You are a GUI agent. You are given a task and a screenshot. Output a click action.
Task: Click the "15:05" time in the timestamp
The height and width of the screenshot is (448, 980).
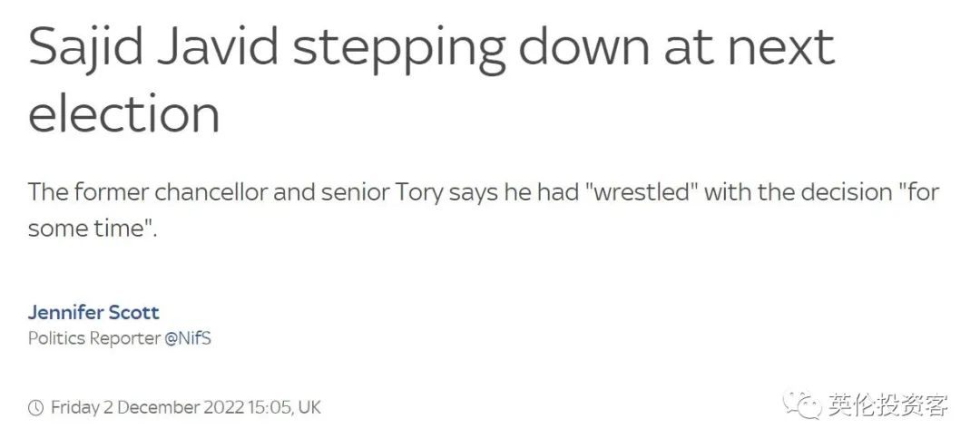point(269,407)
